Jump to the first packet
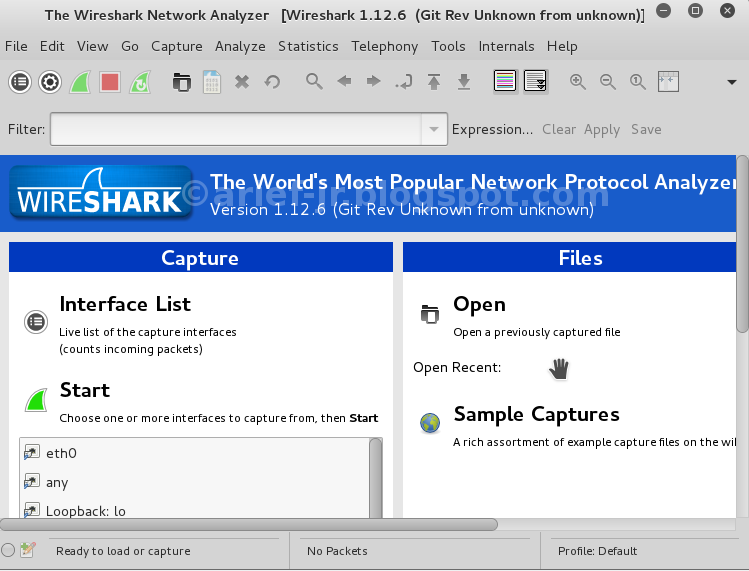 (x=434, y=82)
